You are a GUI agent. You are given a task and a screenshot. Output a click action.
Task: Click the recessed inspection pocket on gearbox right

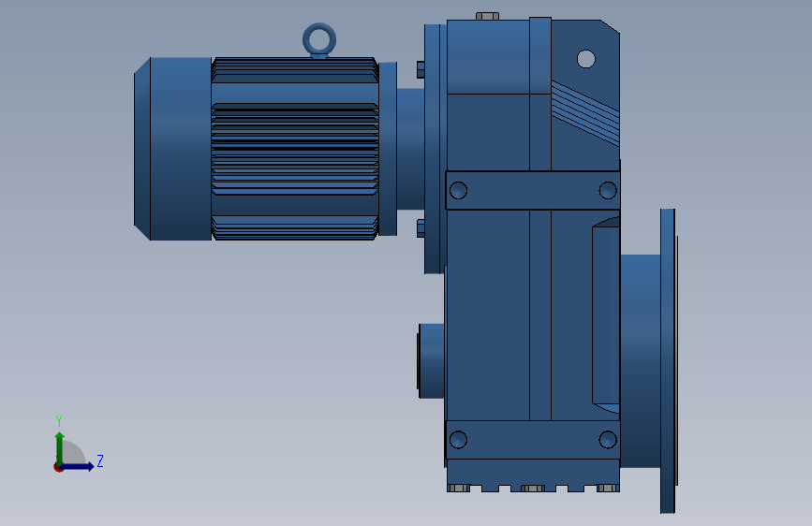point(606,314)
